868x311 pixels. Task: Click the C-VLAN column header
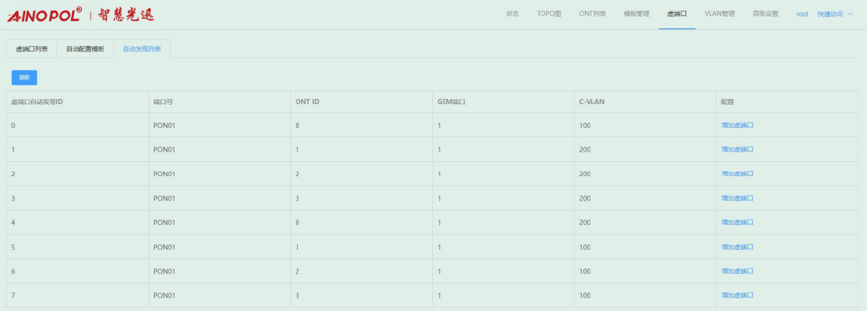591,102
